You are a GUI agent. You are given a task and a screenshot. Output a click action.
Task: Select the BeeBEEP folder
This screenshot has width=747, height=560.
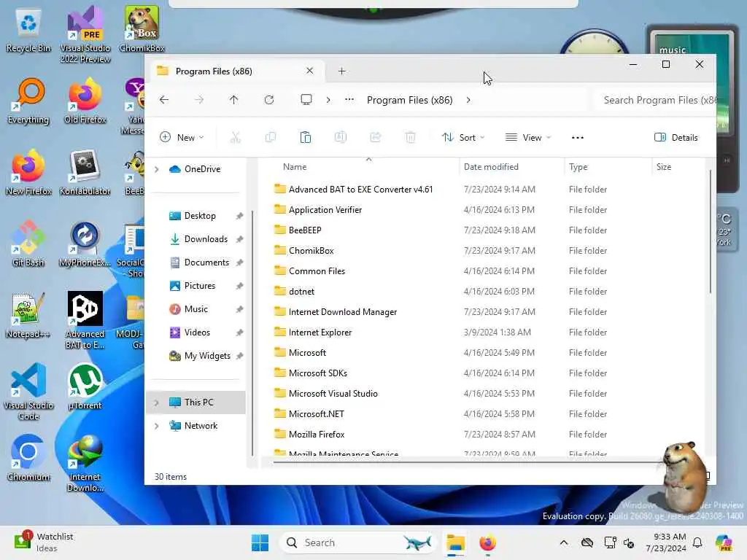[305, 230]
